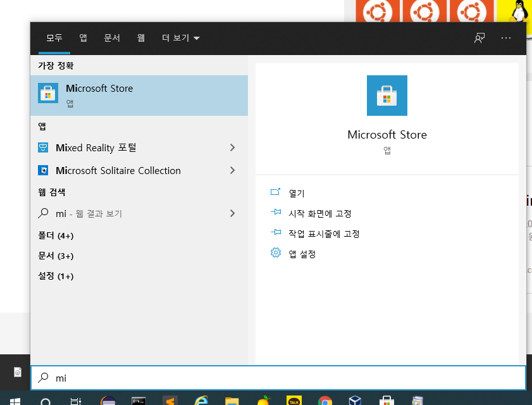
Task: Click the taskbar search icon
Action: 45,402
